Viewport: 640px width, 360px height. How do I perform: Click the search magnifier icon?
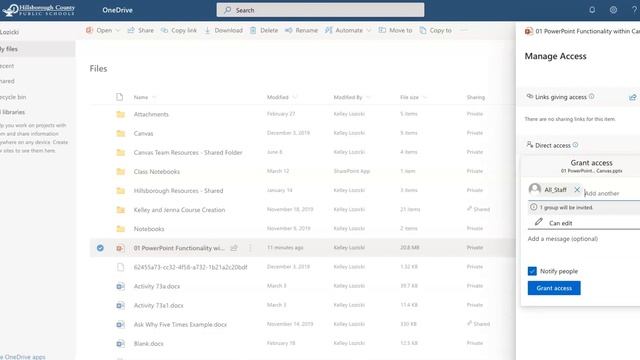228,10
